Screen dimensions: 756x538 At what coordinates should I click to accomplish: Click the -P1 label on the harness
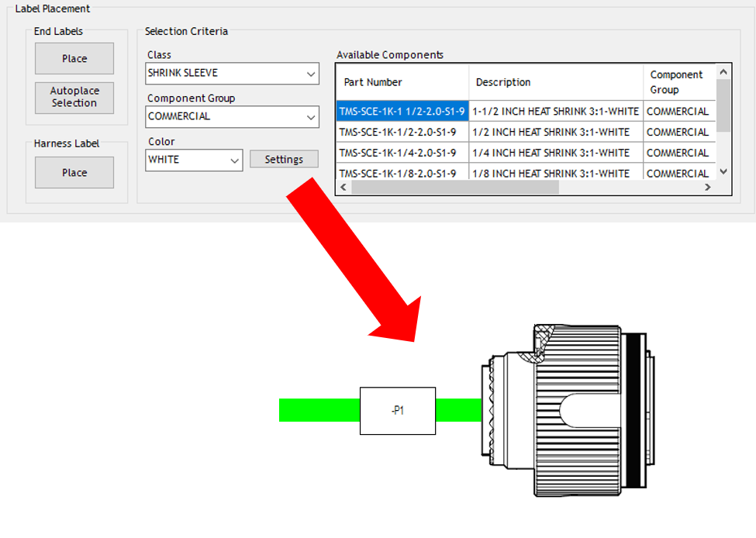(x=398, y=411)
